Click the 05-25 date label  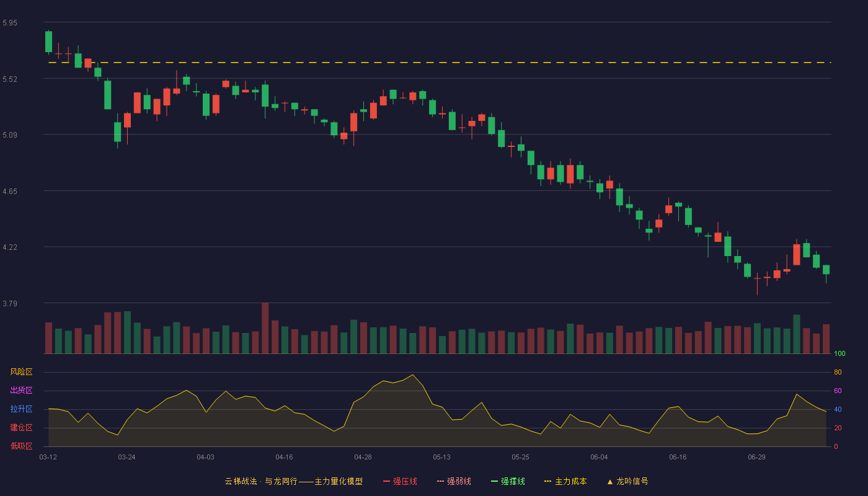(x=520, y=457)
